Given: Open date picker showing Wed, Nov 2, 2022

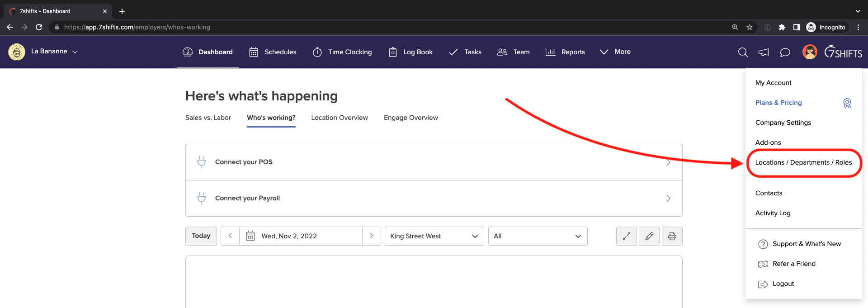Looking at the screenshot, I should [x=301, y=236].
